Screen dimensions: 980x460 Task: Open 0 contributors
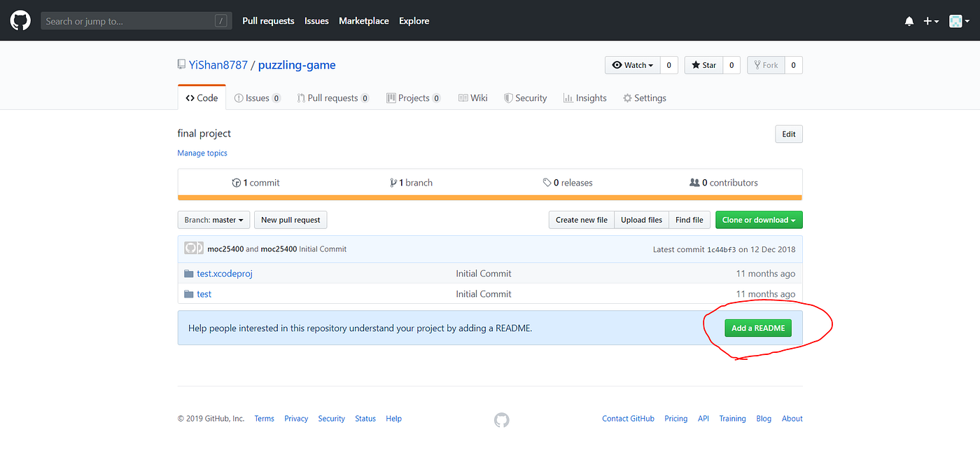724,183
